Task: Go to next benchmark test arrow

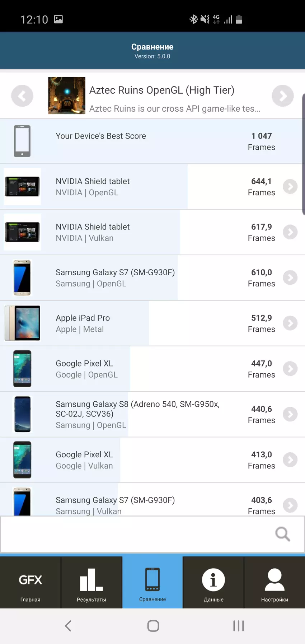Action: click(x=282, y=96)
